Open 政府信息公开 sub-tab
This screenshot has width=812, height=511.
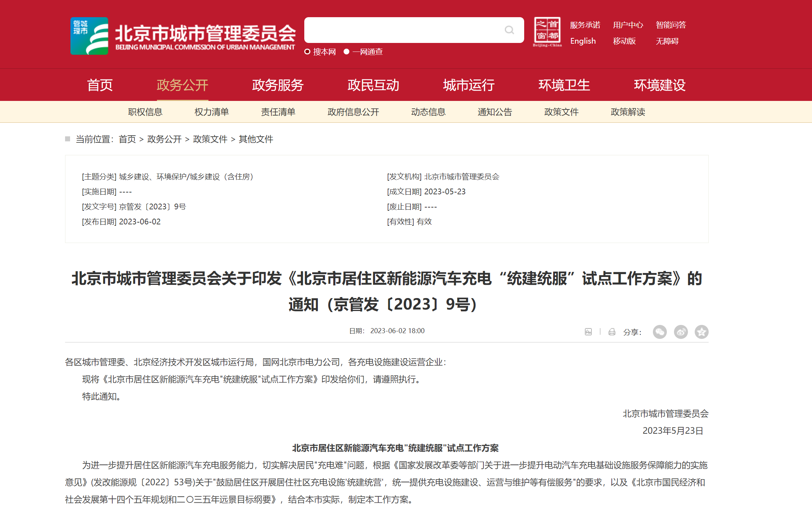[353, 112]
